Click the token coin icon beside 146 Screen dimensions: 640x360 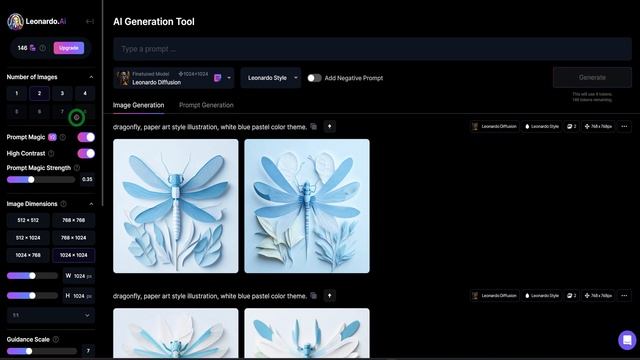pos(33,48)
